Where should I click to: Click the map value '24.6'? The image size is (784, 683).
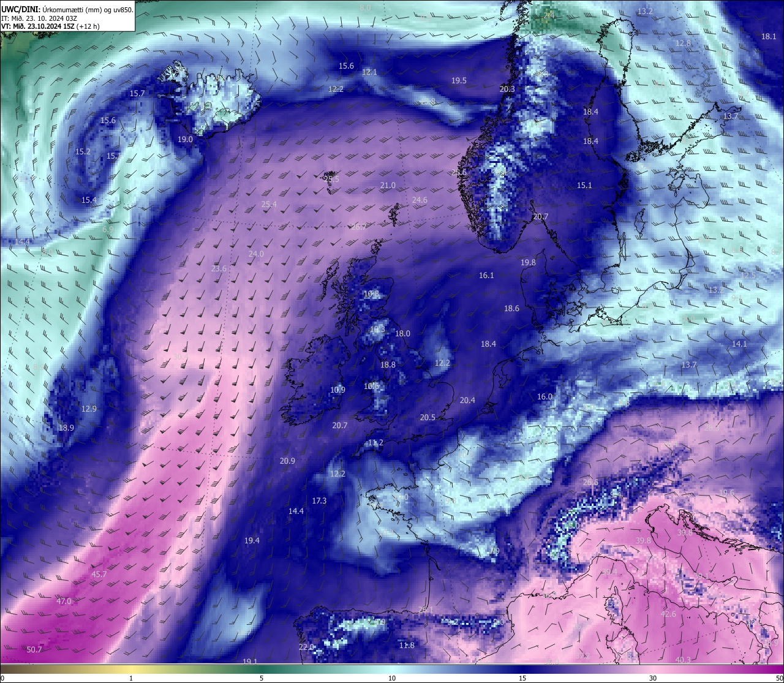coord(420,200)
